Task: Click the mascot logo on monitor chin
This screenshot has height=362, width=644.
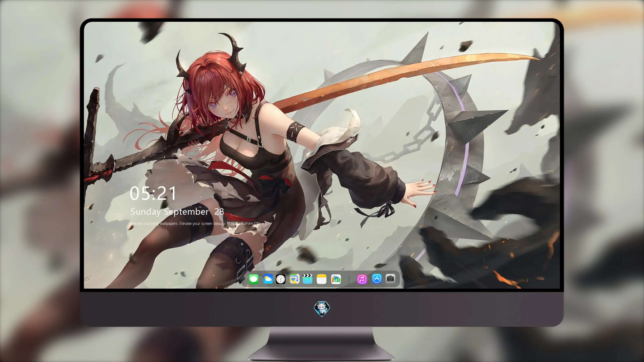Action: coord(322,309)
